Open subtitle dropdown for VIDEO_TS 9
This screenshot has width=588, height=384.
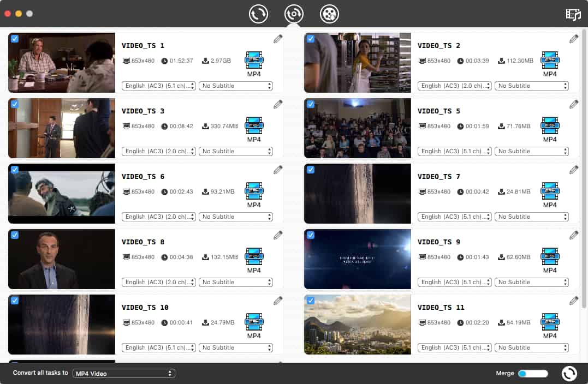pyautogui.click(x=531, y=282)
